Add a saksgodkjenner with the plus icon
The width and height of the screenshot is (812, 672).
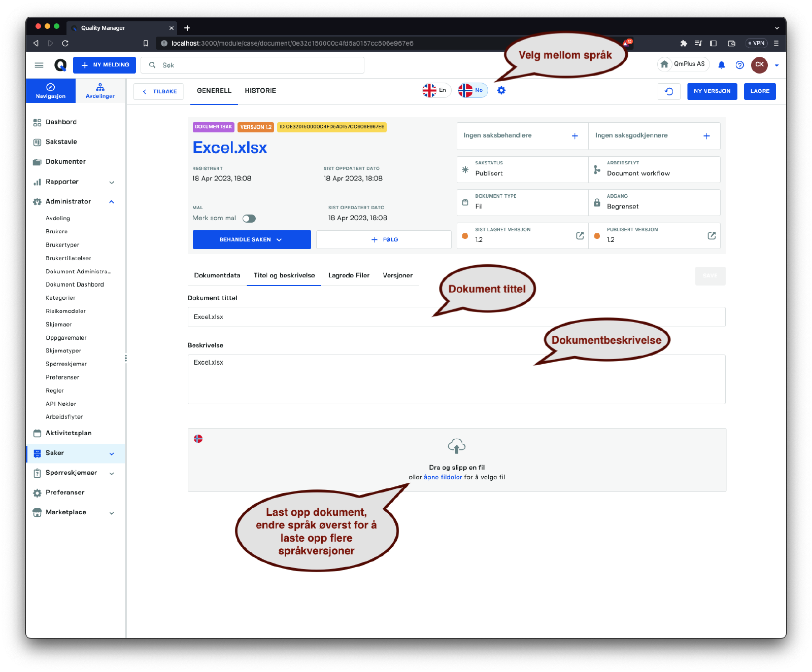point(706,136)
